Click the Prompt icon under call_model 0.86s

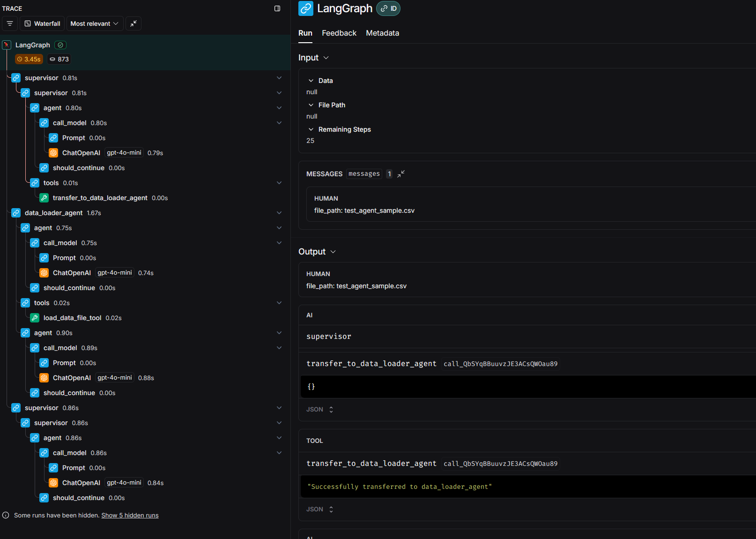pyautogui.click(x=53, y=468)
